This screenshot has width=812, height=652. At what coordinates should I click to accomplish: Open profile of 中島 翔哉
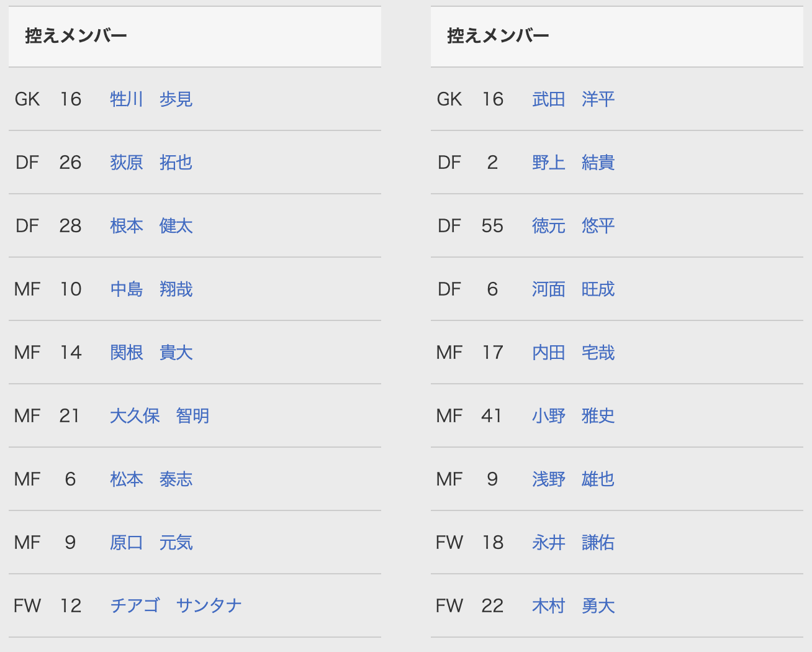[151, 289]
